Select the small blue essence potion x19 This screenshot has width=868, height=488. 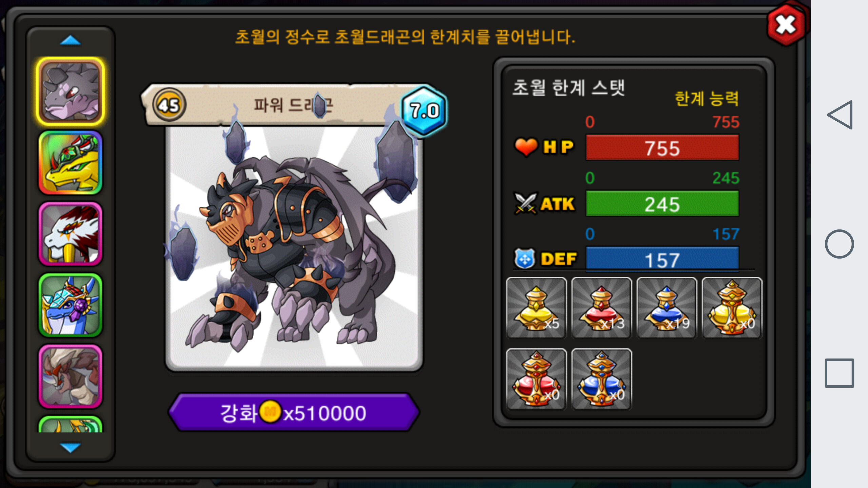pyautogui.click(x=667, y=308)
